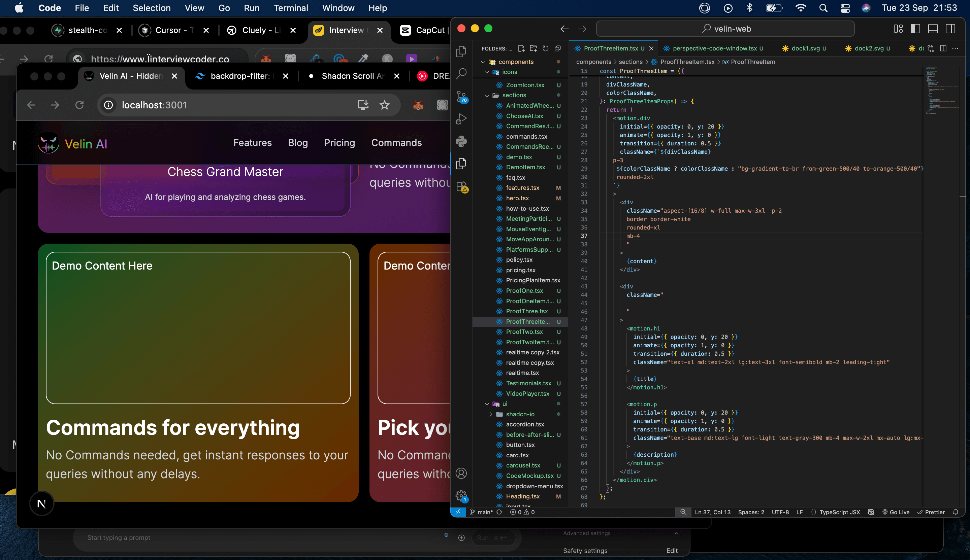Click the Wi-Fi icon in the menu bar
This screenshot has height=560, width=970.
(800, 8)
